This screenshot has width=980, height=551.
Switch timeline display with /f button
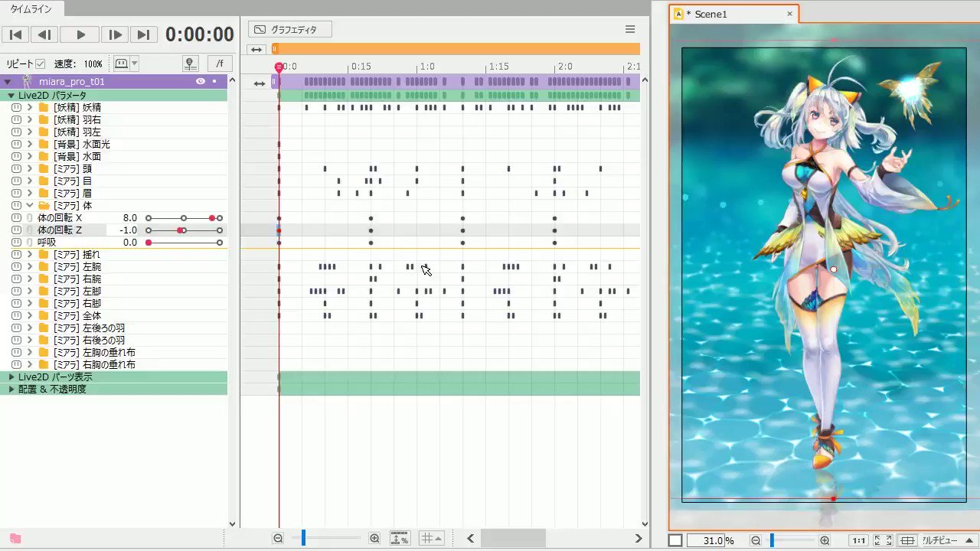click(x=220, y=64)
